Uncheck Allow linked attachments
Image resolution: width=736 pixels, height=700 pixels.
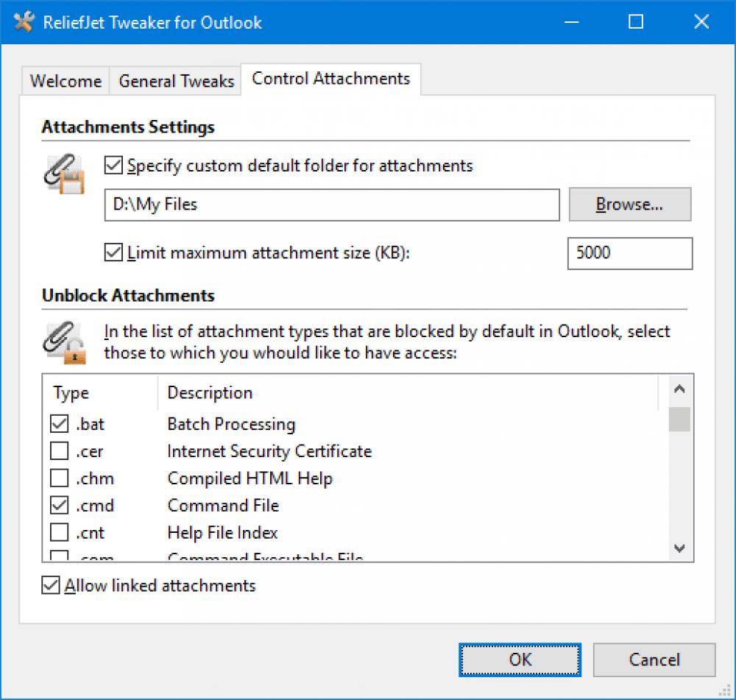coord(50,585)
